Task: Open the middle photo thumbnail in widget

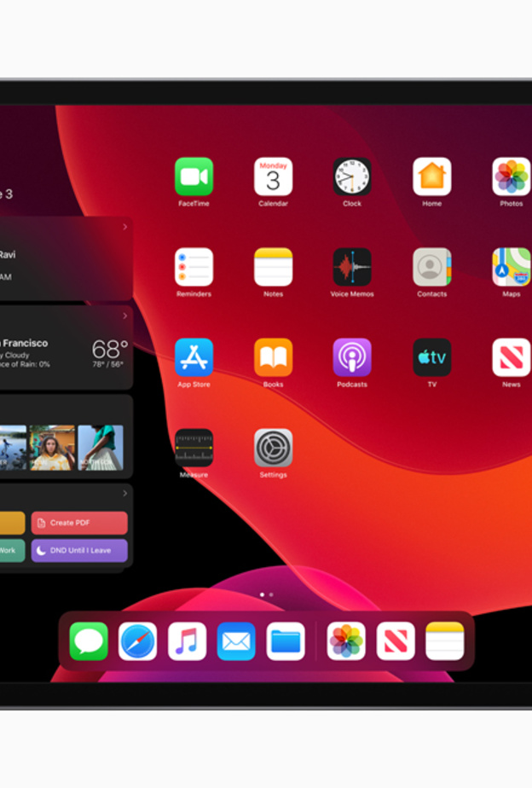Action: (x=52, y=448)
